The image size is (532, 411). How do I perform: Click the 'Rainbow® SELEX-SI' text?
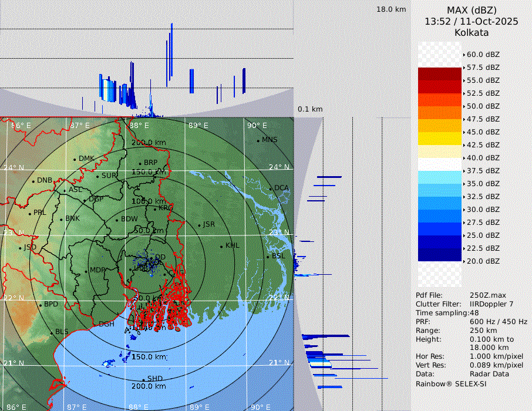(451, 383)
